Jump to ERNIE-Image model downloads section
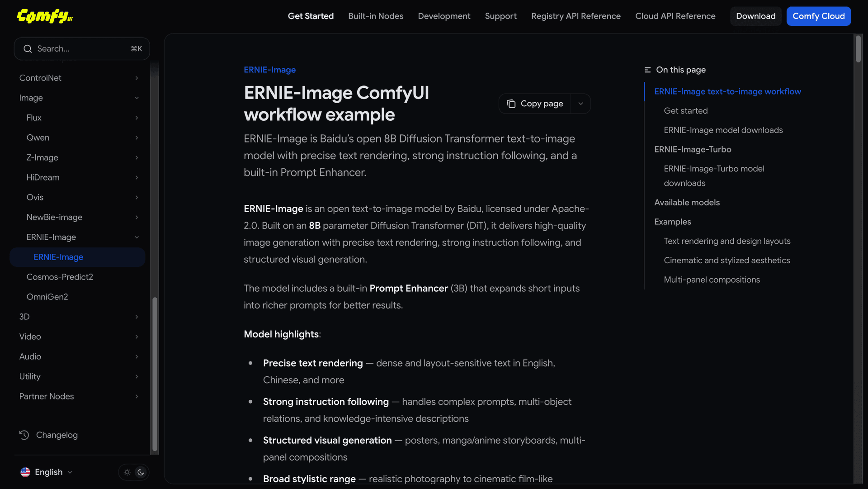This screenshot has width=868, height=489. coord(723,130)
